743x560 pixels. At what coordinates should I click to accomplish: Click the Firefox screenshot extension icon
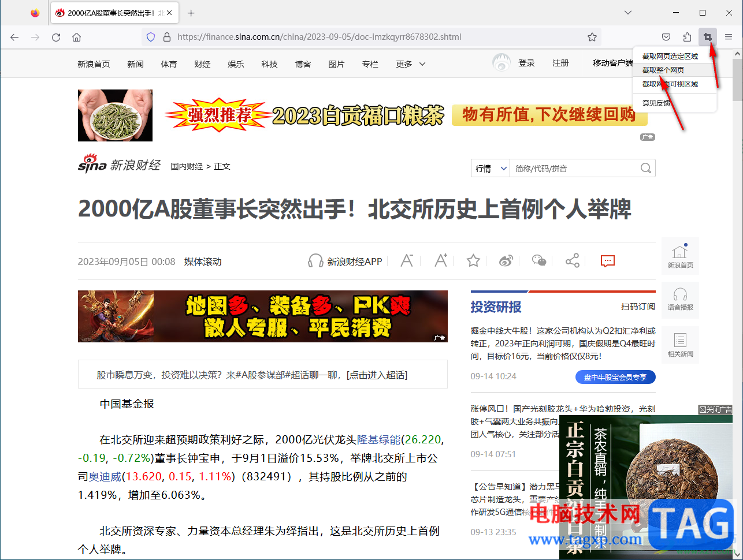pos(707,37)
